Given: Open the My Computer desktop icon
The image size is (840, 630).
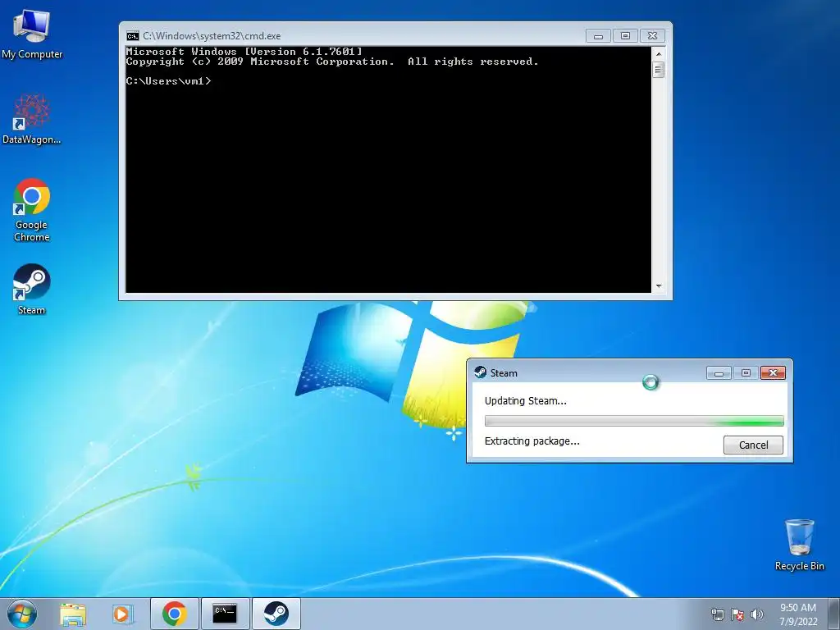Looking at the screenshot, I should [32, 33].
